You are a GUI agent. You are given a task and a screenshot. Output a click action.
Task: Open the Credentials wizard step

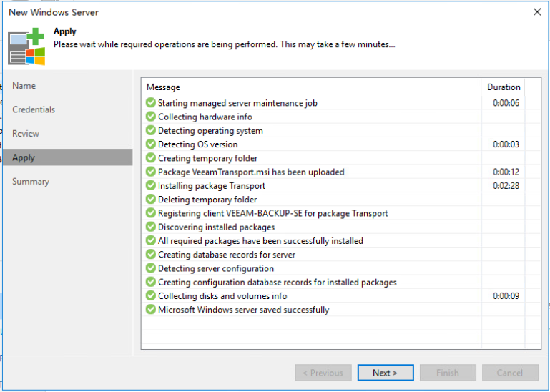pyautogui.click(x=34, y=109)
